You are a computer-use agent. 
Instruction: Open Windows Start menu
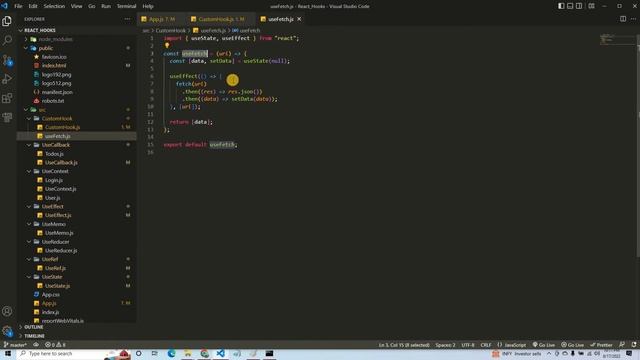[7, 353]
